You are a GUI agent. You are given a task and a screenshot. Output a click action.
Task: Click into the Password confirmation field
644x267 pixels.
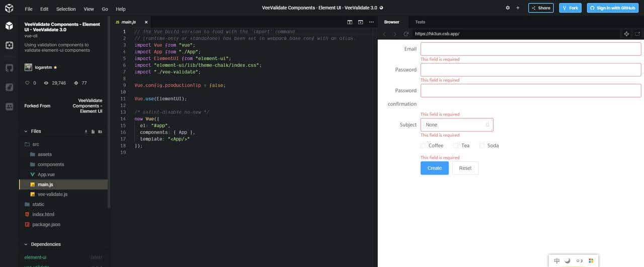point(531,90)
